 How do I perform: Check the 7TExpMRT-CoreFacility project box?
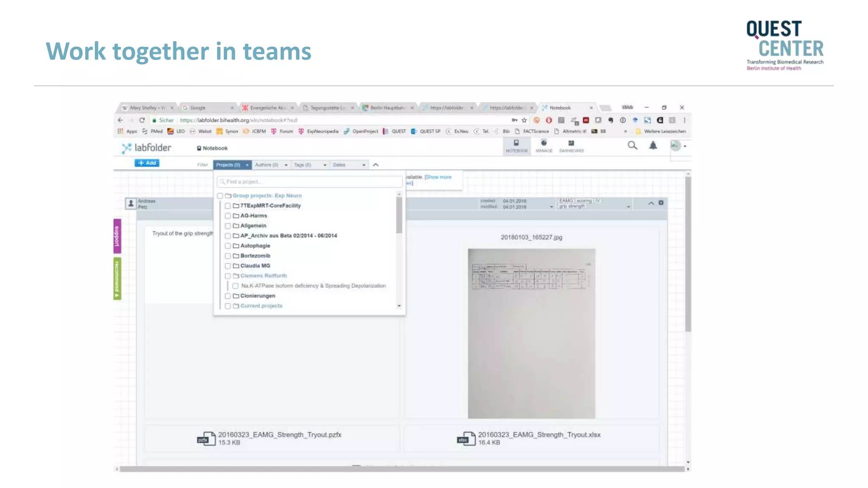pos(228,206)
